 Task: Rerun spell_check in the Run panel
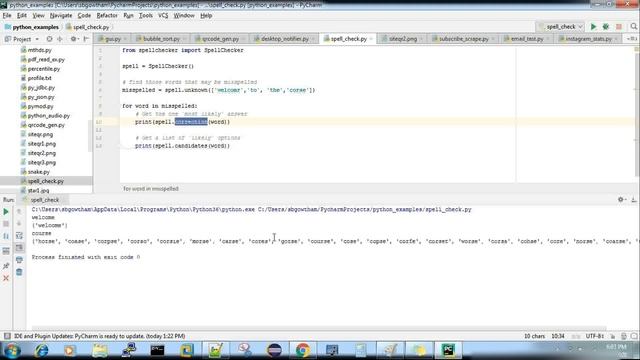(x=6, y=212)
